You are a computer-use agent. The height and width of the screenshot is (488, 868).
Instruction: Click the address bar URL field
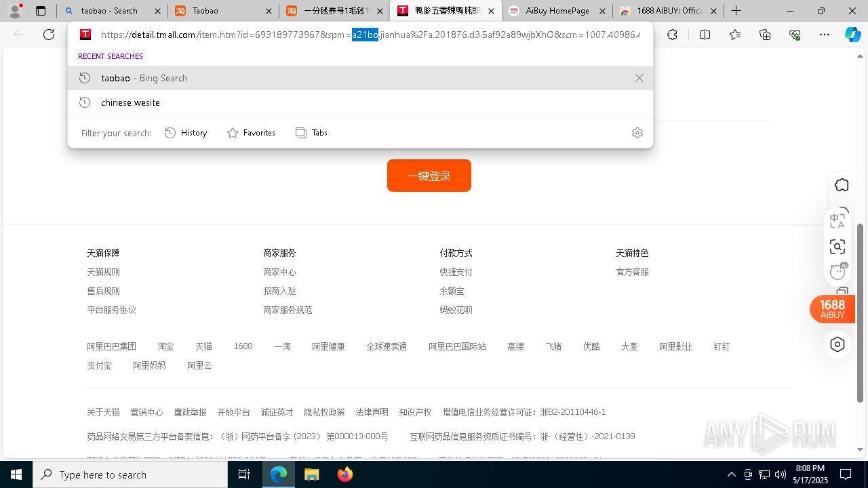370,35
